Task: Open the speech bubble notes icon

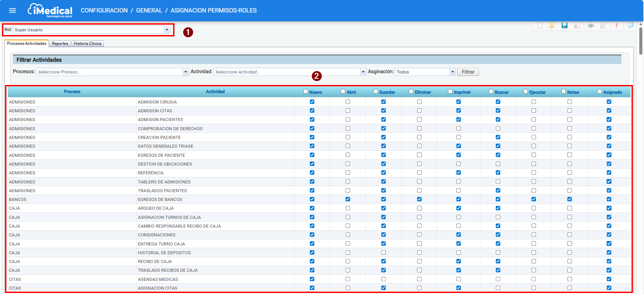Action: coord(631,25)
